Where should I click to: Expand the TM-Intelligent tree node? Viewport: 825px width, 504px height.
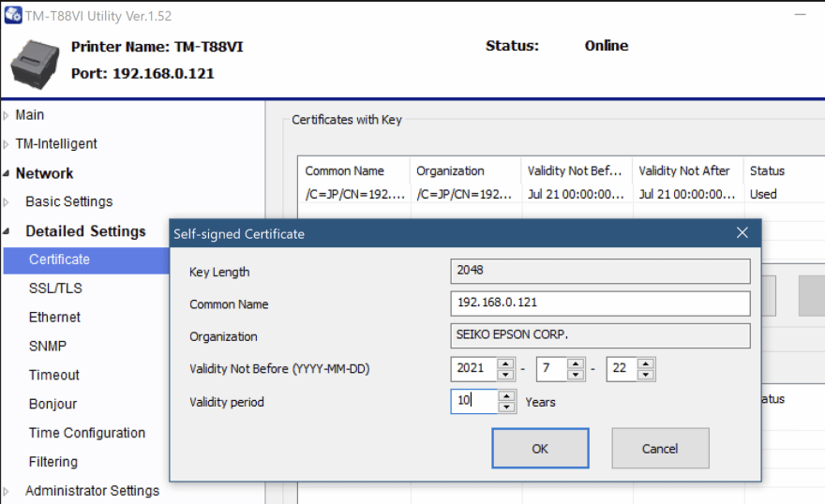(6, 144)
